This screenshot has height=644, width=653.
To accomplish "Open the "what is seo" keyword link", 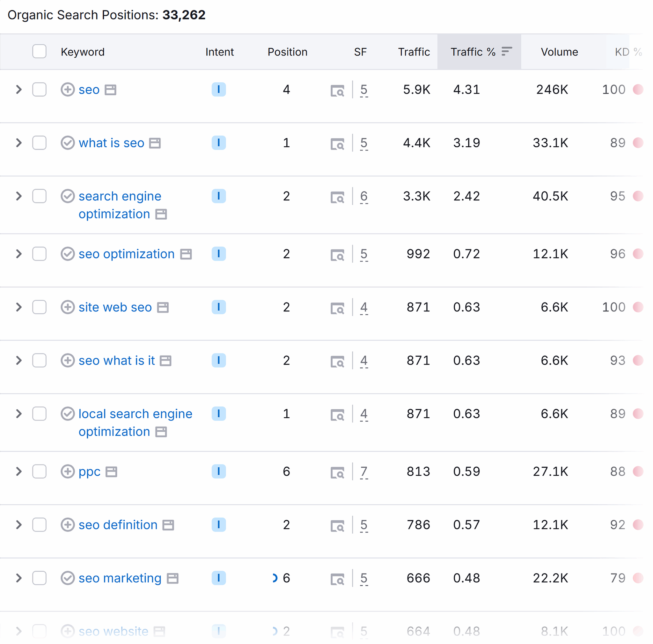I will point(112,143).
